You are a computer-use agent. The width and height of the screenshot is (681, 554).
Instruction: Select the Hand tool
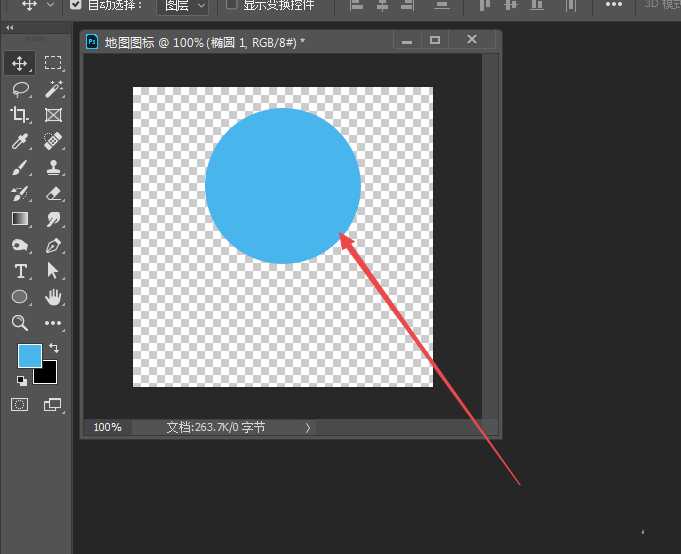click(x=53, y=297)
